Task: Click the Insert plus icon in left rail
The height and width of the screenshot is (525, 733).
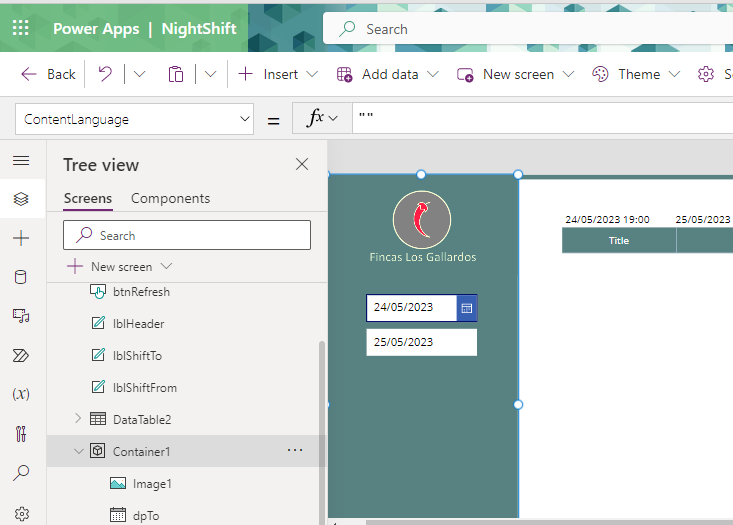Action: point(21,238)
